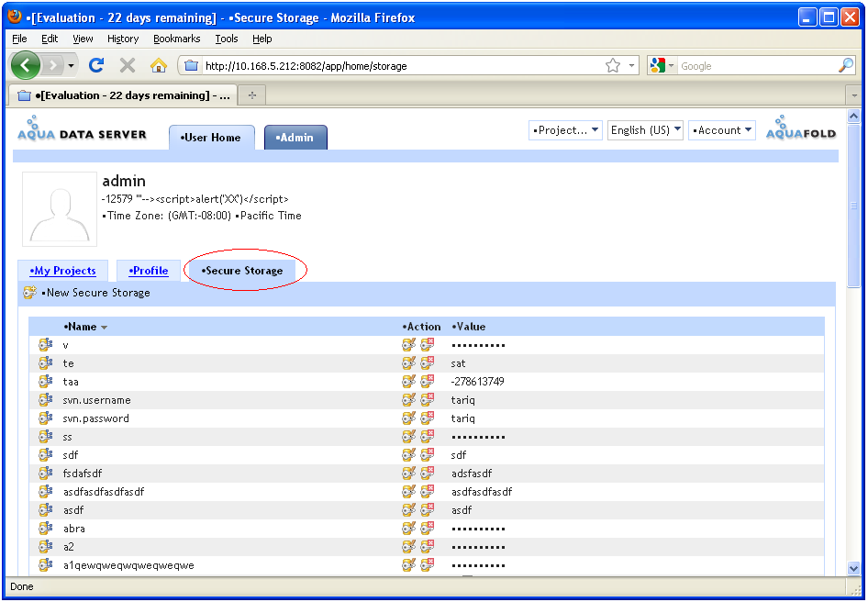Open the Help menu

[x=262, y=39]
